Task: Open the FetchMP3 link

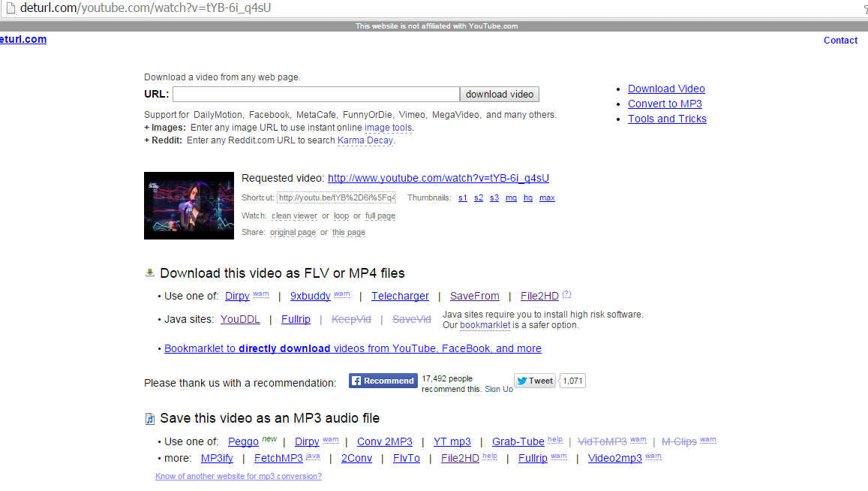Action: pos(278,458)
